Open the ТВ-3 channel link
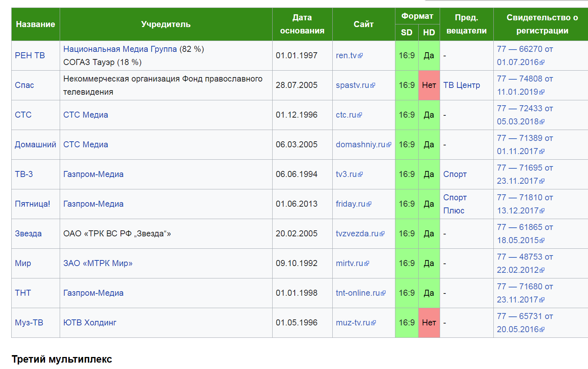Screen dimensions: 588x369 pos(24,174)
